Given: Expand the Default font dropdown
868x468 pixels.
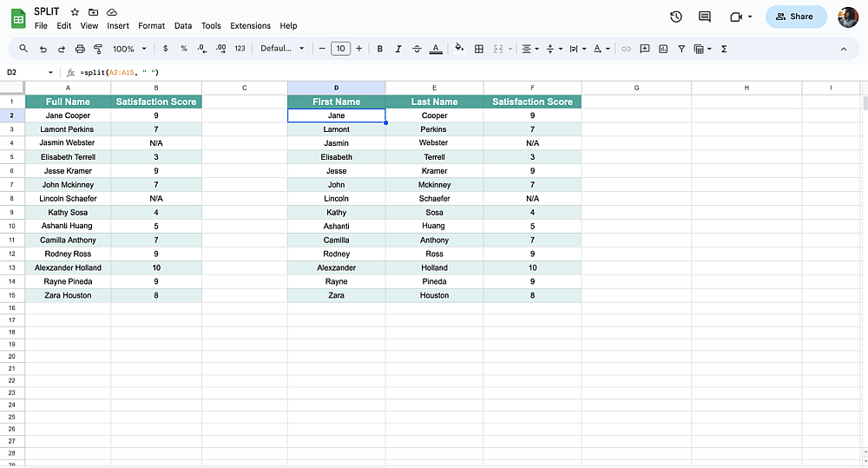Looking at the screenshot, I should (x=282, y=48).
